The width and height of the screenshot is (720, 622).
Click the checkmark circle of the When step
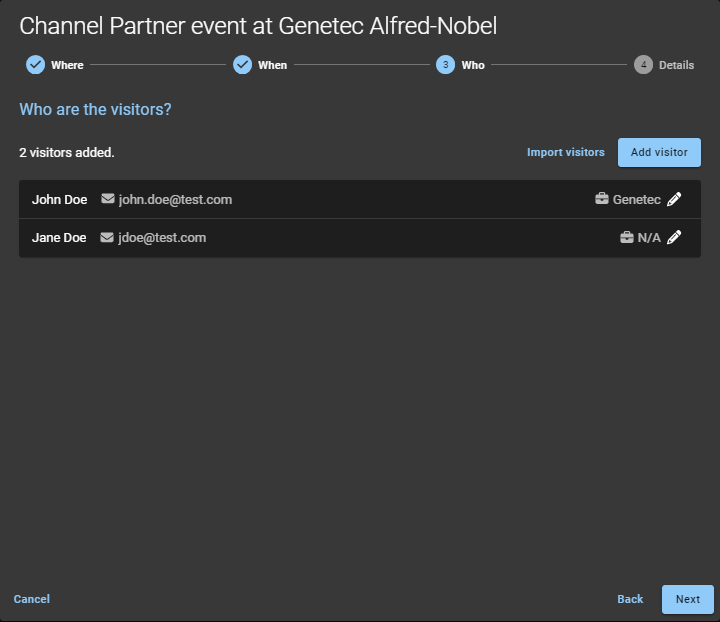[242, 65]
